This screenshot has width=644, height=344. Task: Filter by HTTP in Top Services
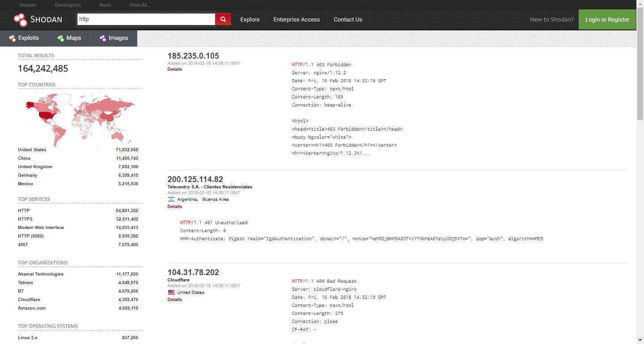pyautogui.click(x=24, y=211)
